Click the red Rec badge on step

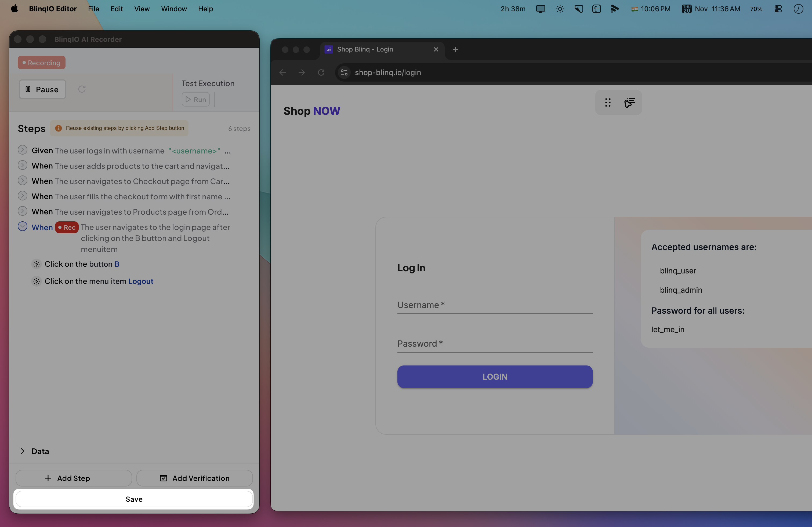(67, 227)
